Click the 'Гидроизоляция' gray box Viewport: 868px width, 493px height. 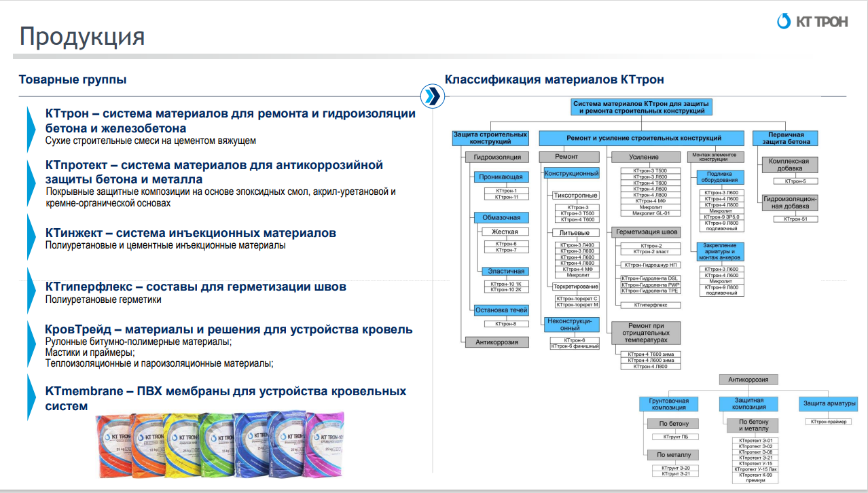(x=497, y=157)
